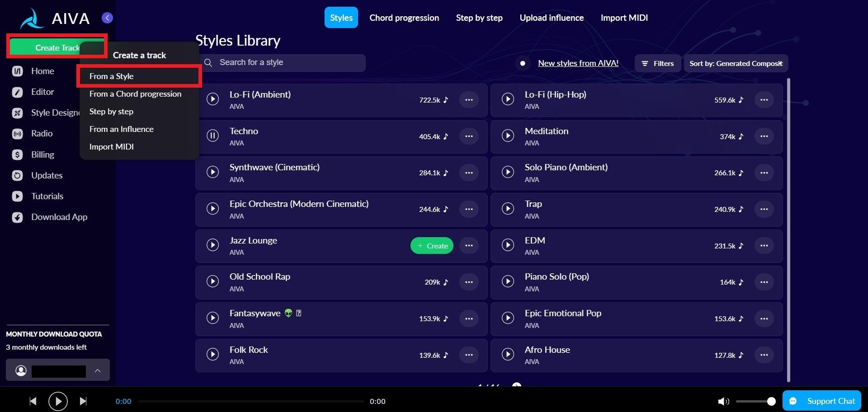Screen dimensions: 868x412
Task: Open the Sort by Generated Compositions dropdown
Action: (x=736, y=63)
